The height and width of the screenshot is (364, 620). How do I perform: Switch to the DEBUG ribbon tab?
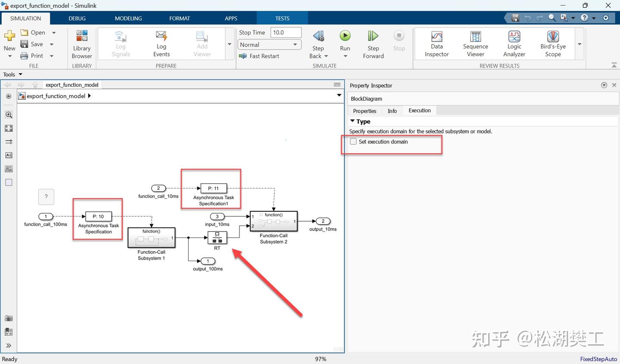[x=77, y=19]
